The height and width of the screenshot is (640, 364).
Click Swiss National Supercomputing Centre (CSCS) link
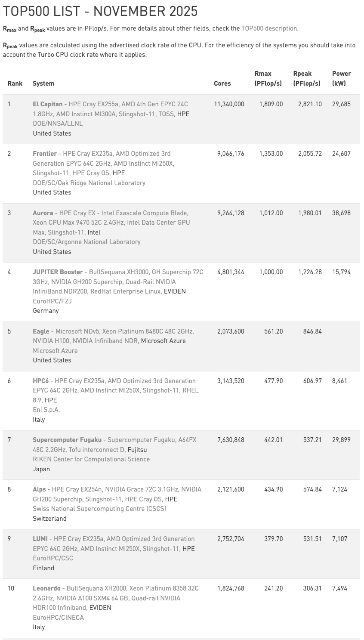click(x=99, y=509)
